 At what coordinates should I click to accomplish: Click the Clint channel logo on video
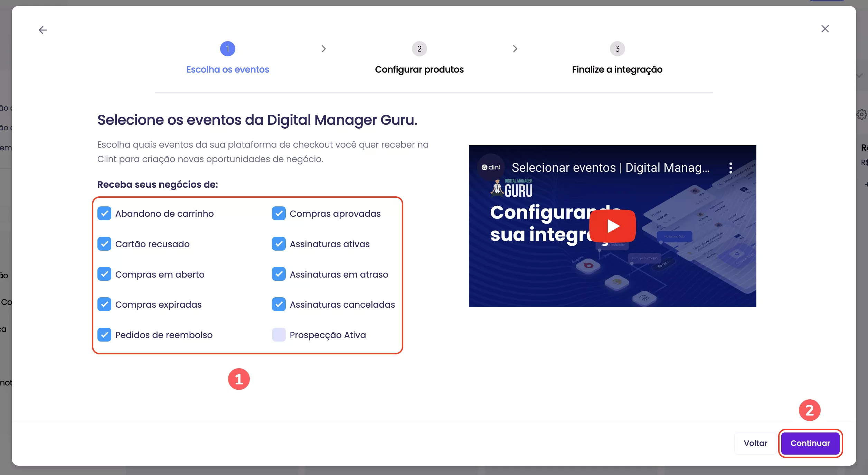491,167
